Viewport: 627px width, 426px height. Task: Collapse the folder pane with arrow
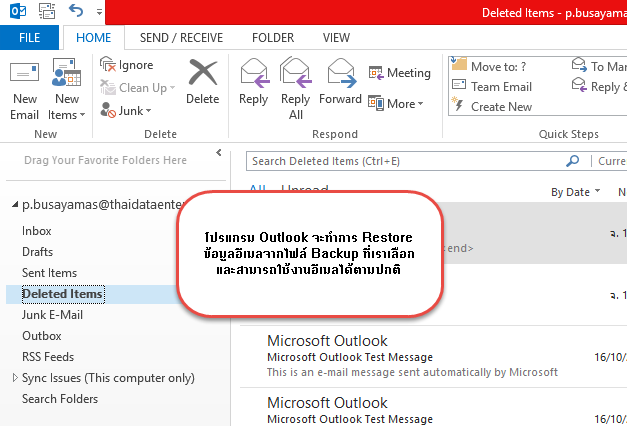click(x=219, y=152)
